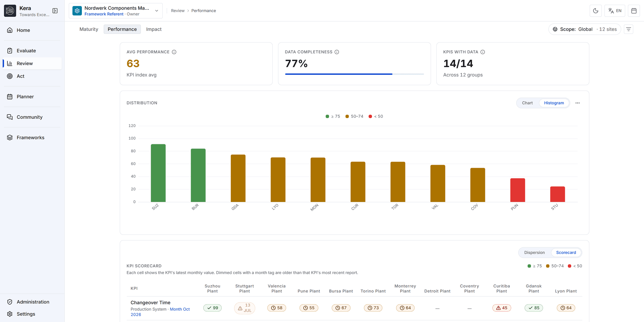
Task: Switch to the Impact tab
Action: click(x=154, y=30)
